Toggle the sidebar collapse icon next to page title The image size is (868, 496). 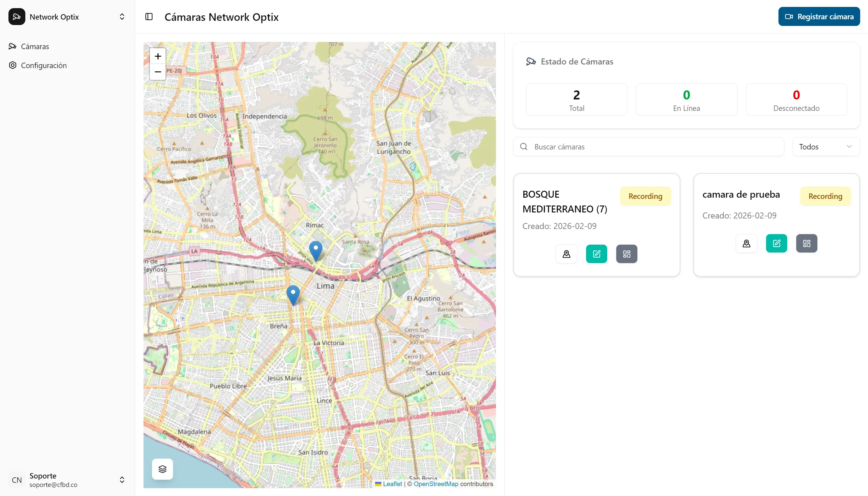coord(149,17)
